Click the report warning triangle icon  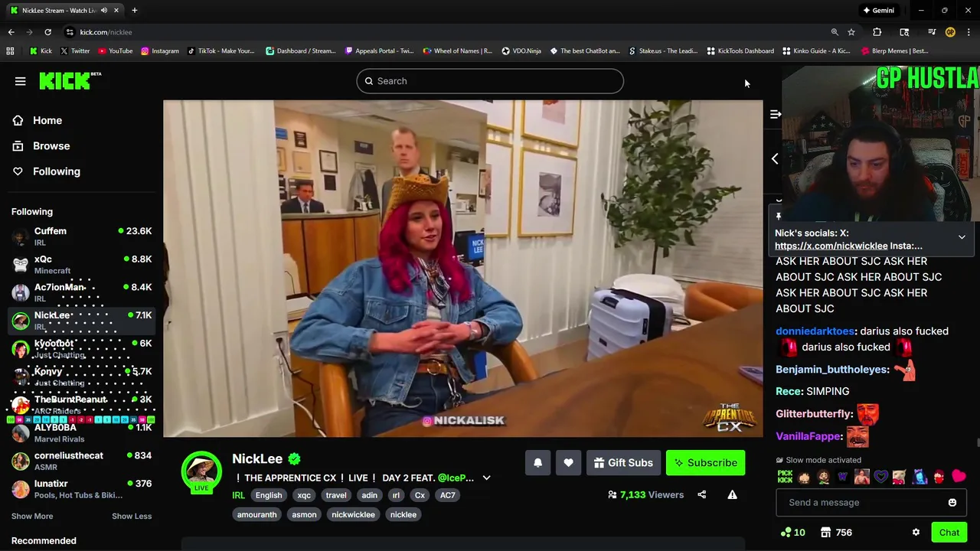click(x=732, y=495)
